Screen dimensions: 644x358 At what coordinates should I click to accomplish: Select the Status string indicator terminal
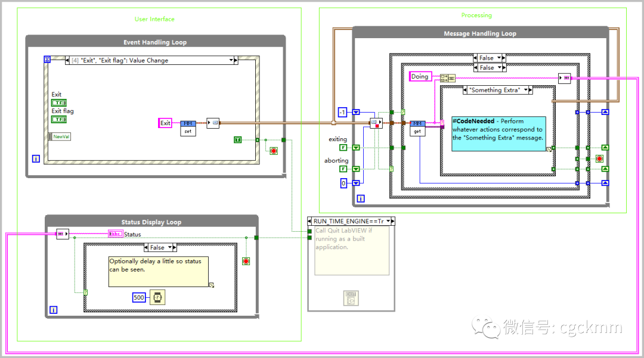(116, 234)
